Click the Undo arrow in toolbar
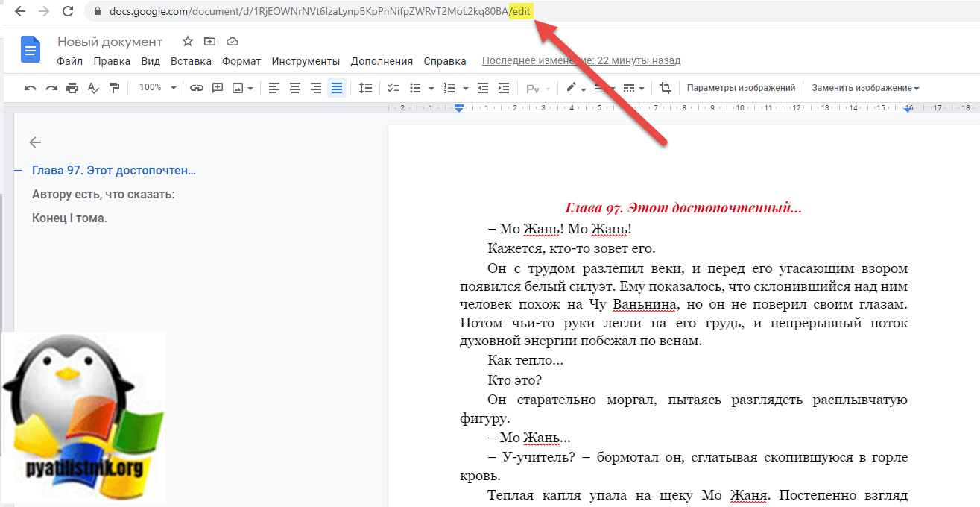Image resolution: width=980 pixels, height=507 pixels. tap(31, 88)
